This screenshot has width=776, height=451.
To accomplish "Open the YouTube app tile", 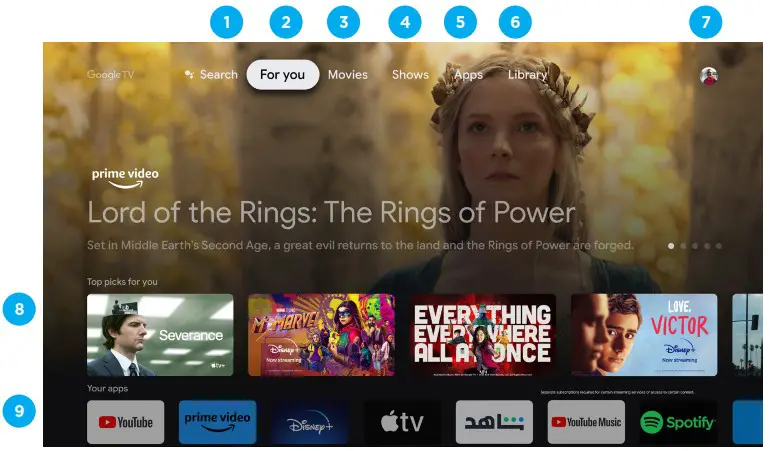I will pos(125,422).
